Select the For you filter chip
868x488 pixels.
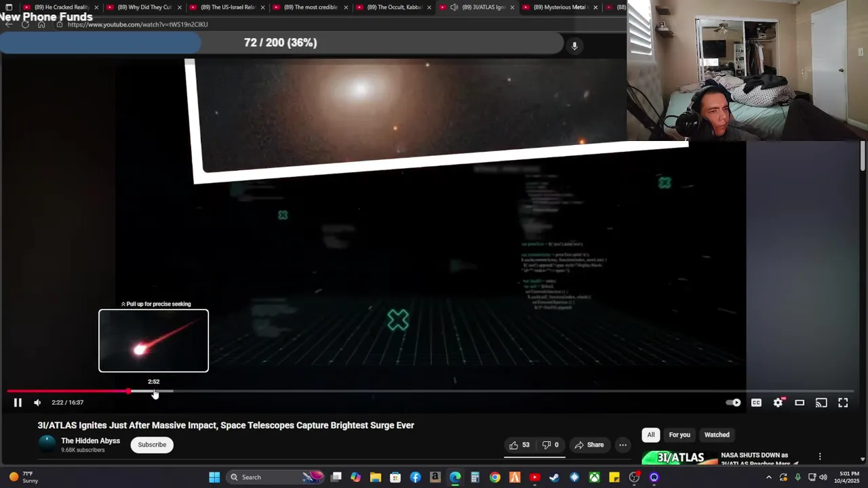pos(679,435)
